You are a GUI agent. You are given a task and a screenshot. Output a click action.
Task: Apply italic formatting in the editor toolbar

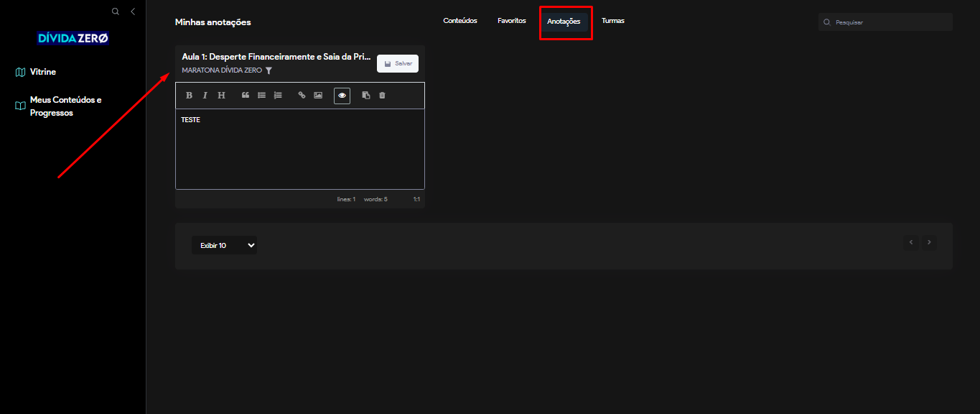(x=205, y=96)
